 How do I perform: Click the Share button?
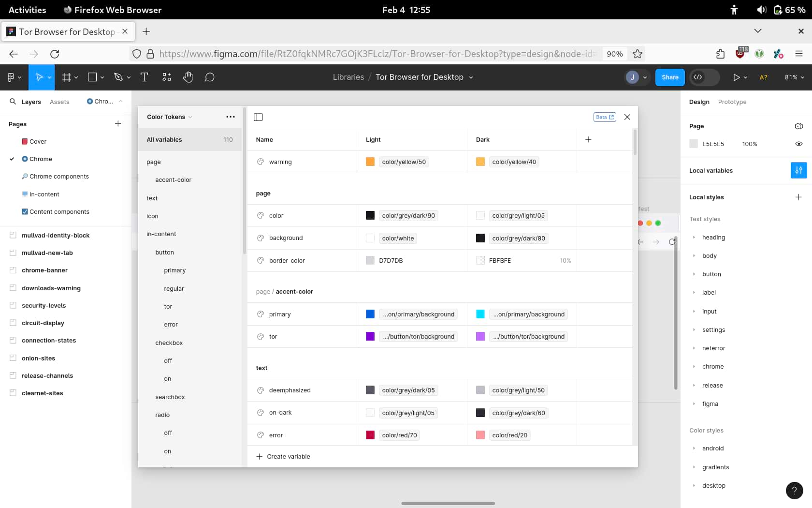tap(670, 77)
